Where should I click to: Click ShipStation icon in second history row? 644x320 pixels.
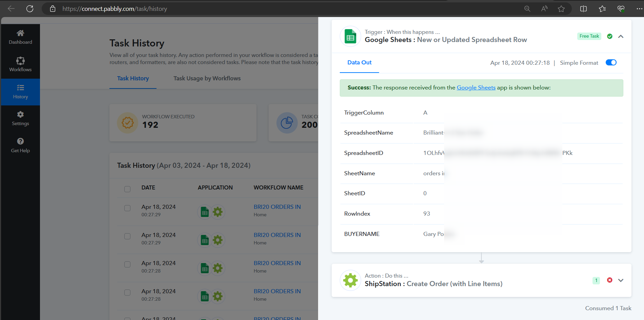point(218,240)
